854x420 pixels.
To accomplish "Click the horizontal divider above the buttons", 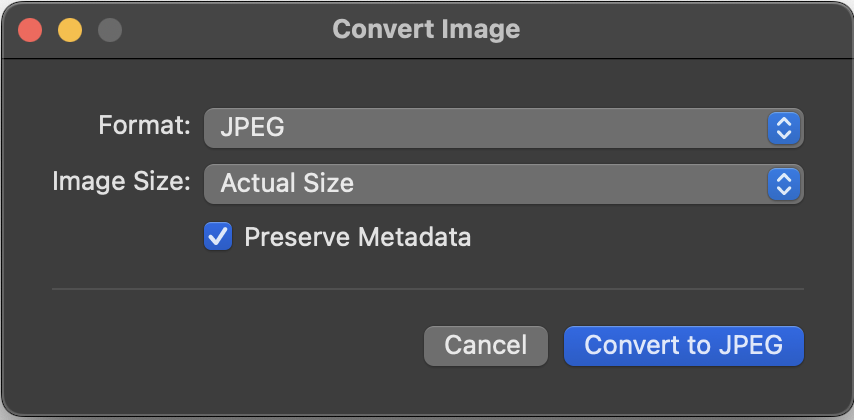I will click(428, 289).
